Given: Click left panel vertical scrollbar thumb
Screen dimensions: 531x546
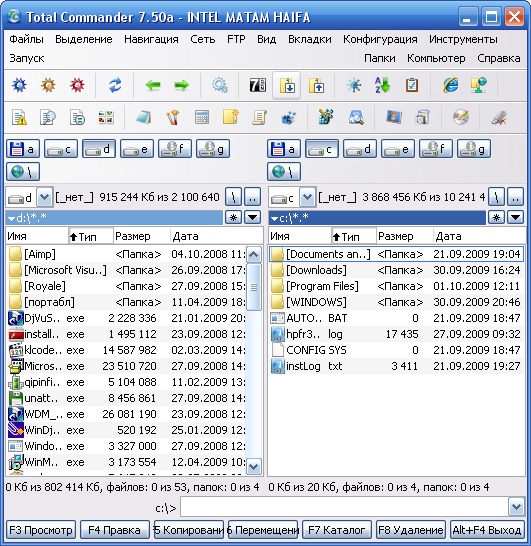Looking at the screenshot, I should pyautogui.click(x=253, y=287).
